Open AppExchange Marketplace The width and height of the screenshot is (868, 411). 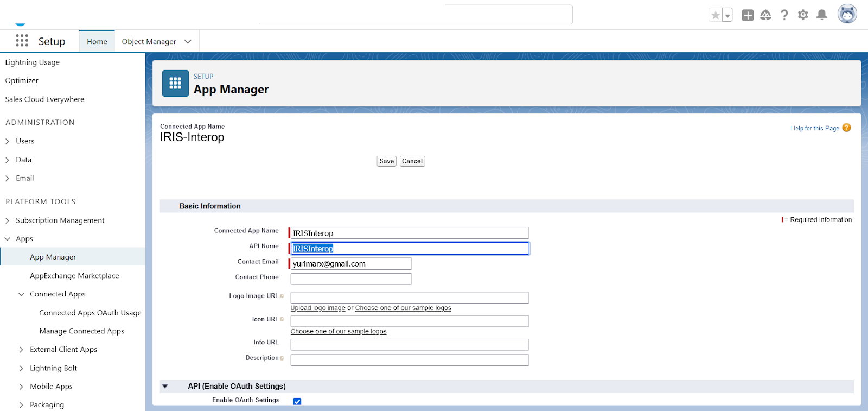tap(74, 276)
